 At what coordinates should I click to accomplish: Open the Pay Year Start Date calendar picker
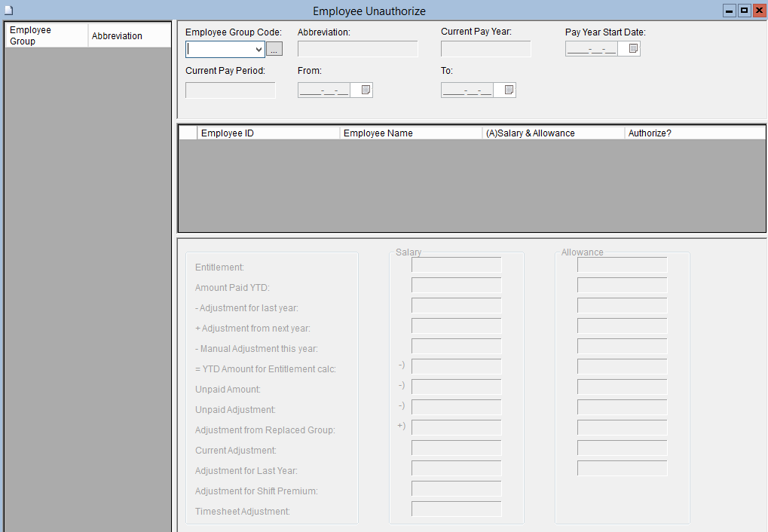coord(633,49)
